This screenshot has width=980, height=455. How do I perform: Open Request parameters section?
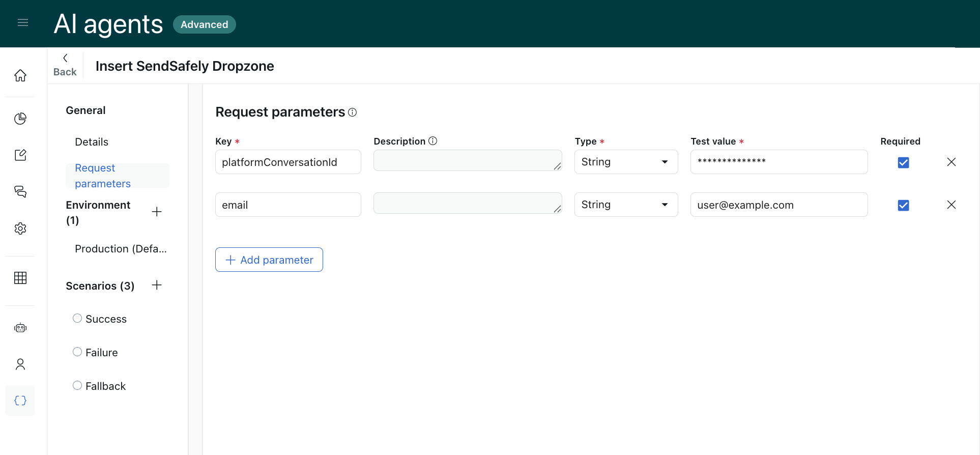click(x=118, y=176)
